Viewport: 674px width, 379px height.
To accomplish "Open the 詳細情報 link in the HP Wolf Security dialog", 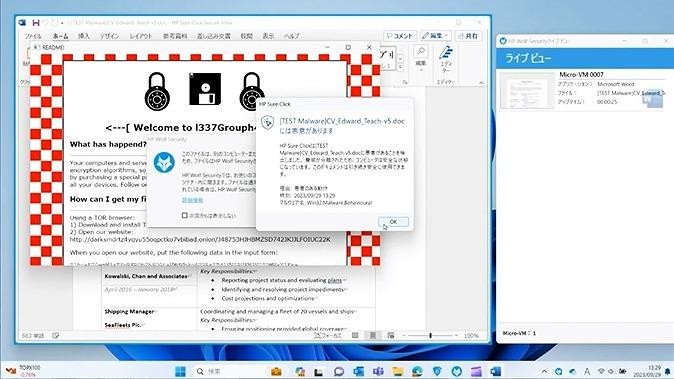I will coord(192,200).
